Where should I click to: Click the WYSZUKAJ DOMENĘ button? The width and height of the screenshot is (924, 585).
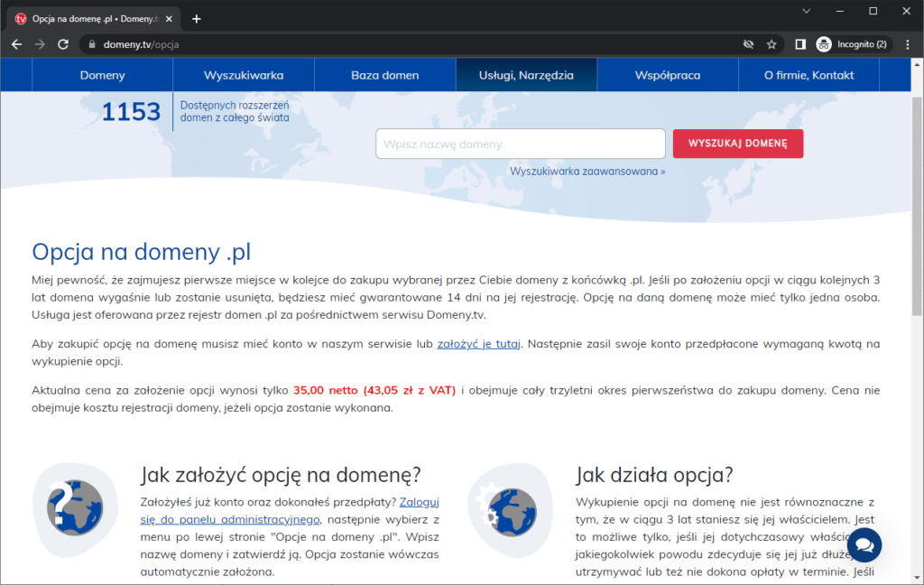pos(737,144)
